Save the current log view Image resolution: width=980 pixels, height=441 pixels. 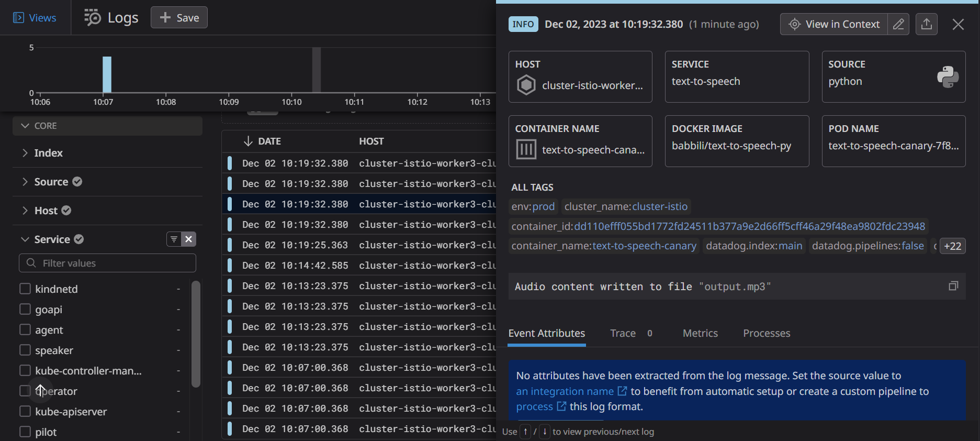click(x=179, y=17)
